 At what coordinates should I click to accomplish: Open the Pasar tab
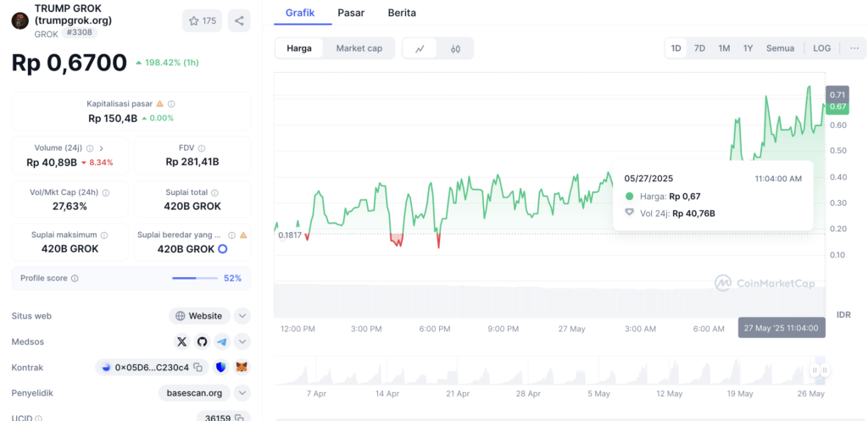(x=351, y=13)
